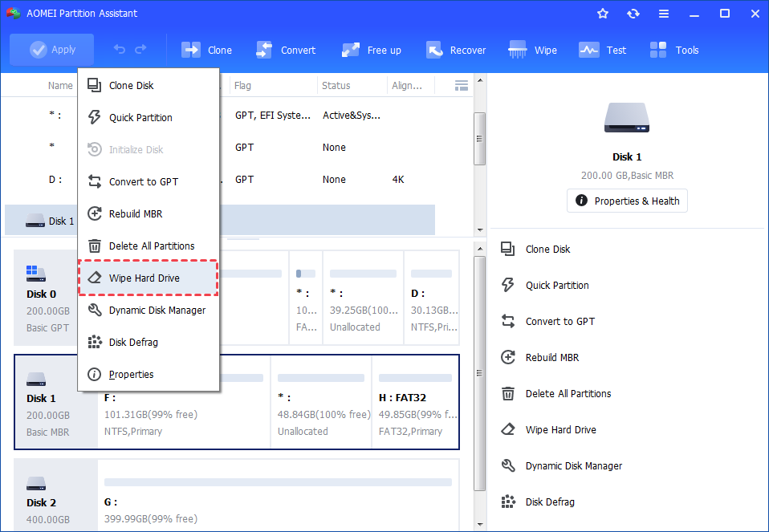Click the Status column header

[x=336, y=85]
